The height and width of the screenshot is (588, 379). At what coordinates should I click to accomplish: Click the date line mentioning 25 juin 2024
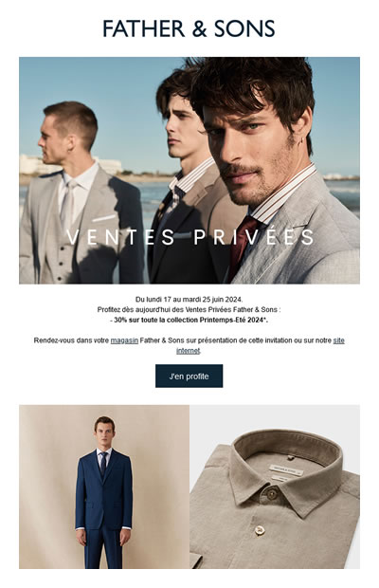189,300
